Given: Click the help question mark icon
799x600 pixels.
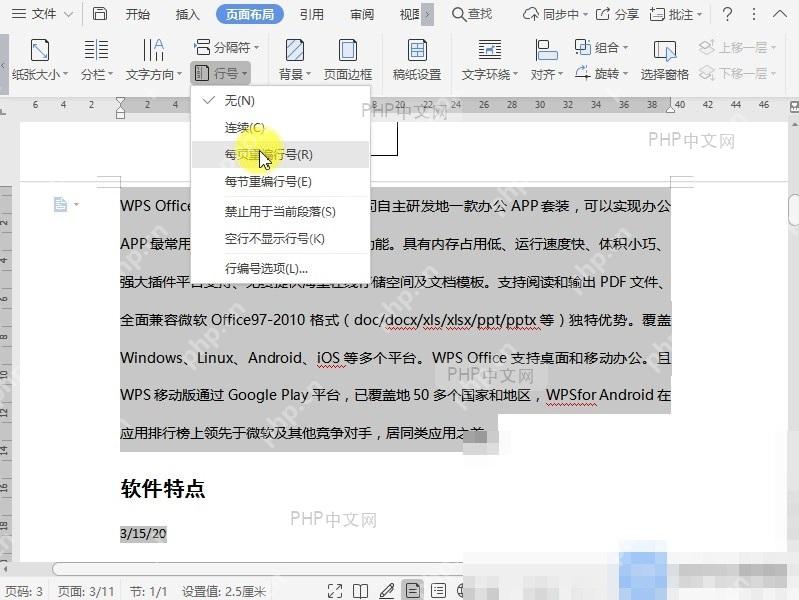Looking at the screenshot, I should [727, 14].
